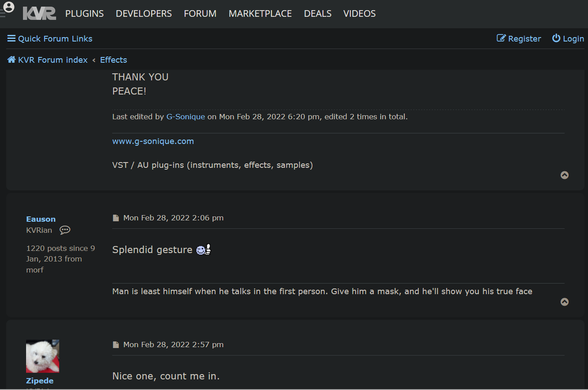The height and width of the screenshot is (390, 588).
Task: Click the post icon before 2:57 pm date
Action: (116, 345)
